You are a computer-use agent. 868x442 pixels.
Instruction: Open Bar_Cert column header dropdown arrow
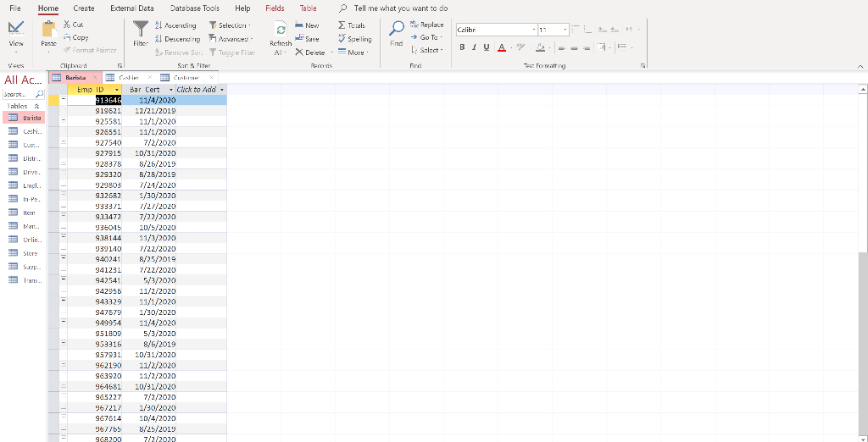click(x=171, y=90)
